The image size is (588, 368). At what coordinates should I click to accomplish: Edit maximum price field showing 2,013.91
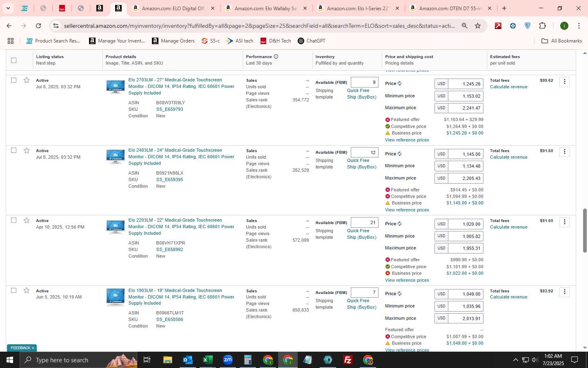click(465, 318)
